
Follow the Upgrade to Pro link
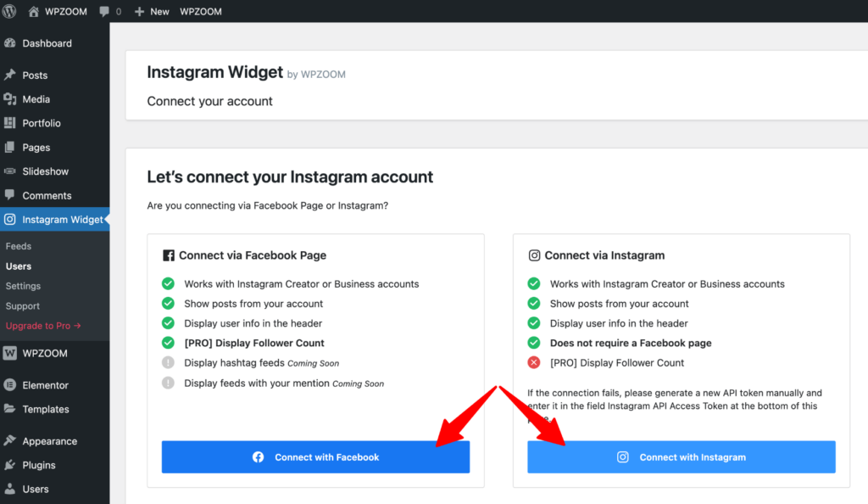[43, 326]
